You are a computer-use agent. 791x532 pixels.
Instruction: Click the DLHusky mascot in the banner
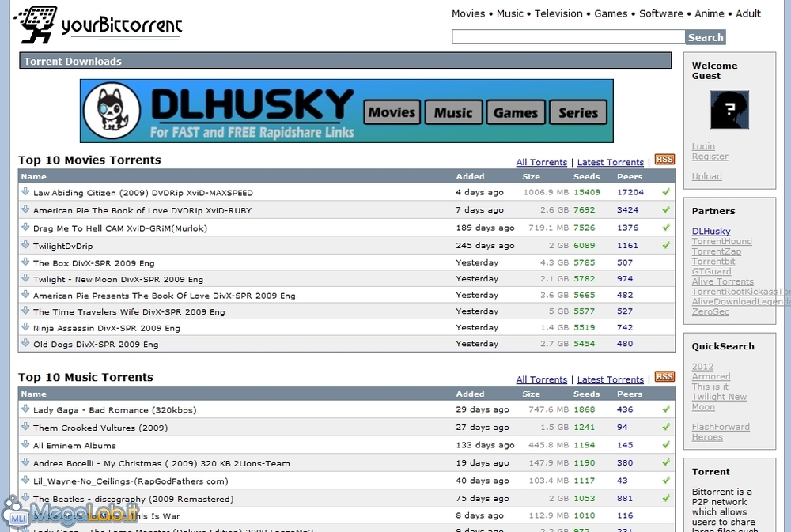[x=112, y=111]
